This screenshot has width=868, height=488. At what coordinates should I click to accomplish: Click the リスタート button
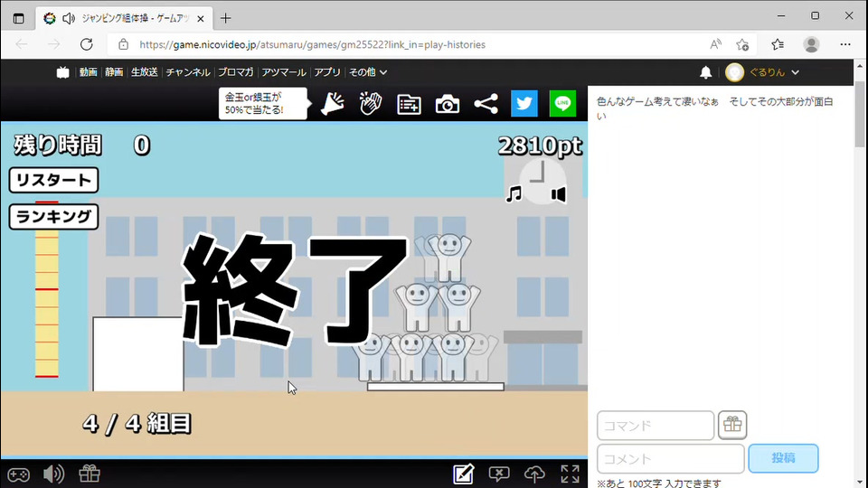[53, 181]
